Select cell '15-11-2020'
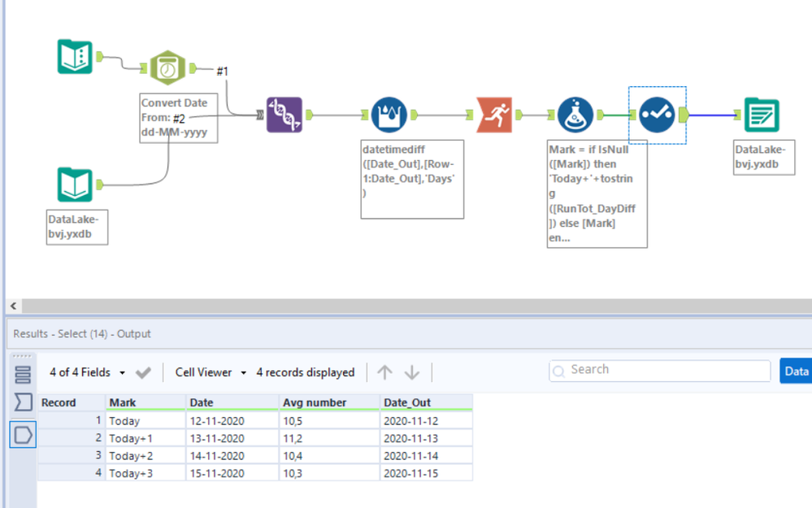812x508 pixels. (232, 473)
